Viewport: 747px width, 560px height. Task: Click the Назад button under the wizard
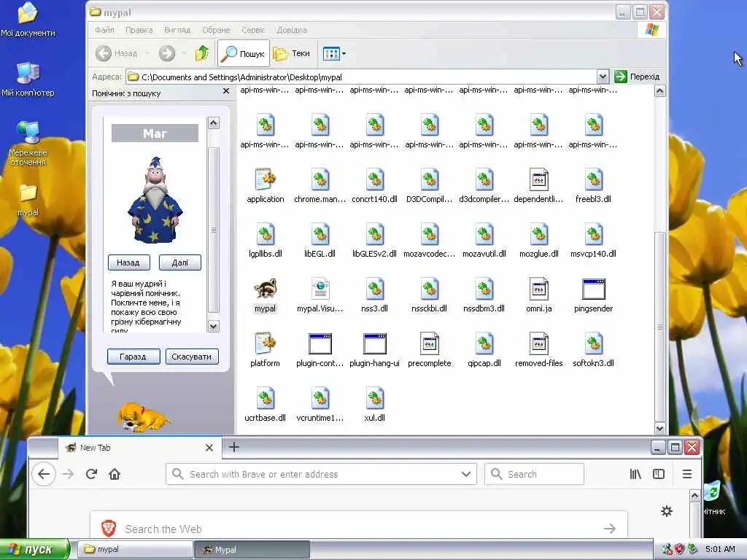[128, 262]
